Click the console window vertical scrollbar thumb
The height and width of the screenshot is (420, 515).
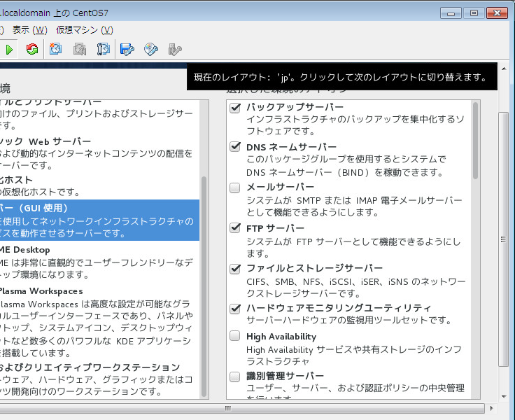(x=503, y=239)
